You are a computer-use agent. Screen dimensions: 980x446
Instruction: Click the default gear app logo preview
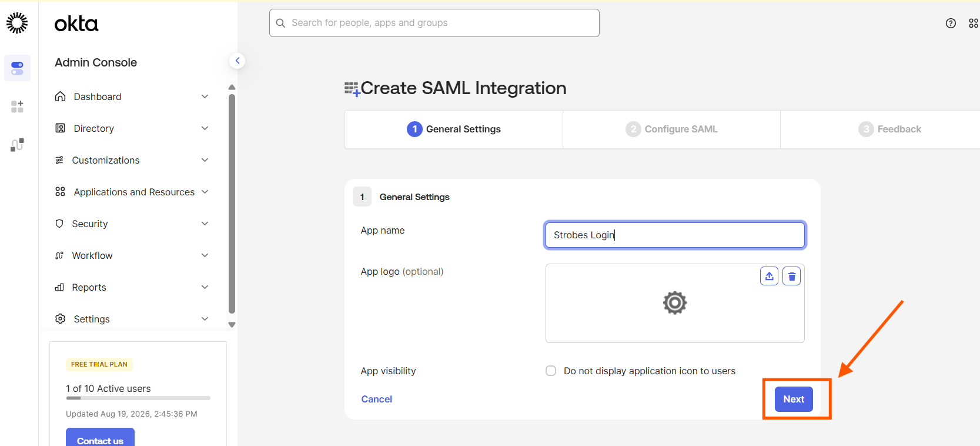click(x=675, y=303)
